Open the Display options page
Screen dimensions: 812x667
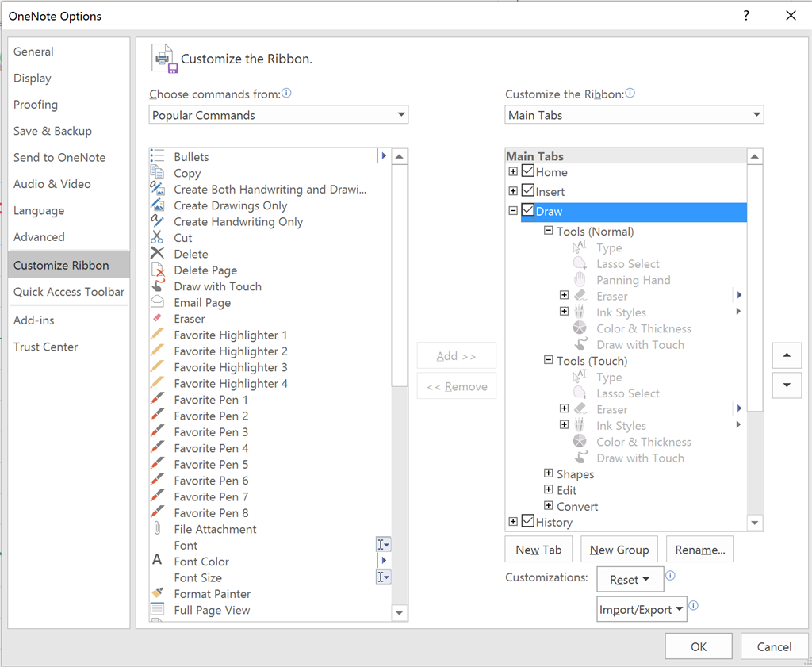click(x=69, y=78)
